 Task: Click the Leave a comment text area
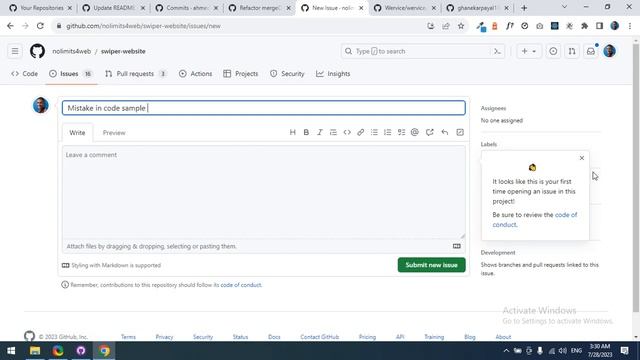pos(264,192)
